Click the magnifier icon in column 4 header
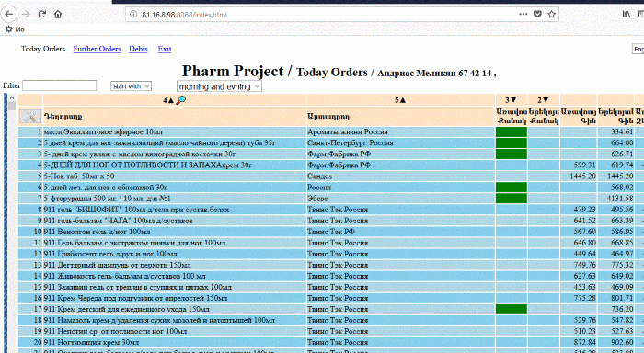644x353 pixels. 180,100
